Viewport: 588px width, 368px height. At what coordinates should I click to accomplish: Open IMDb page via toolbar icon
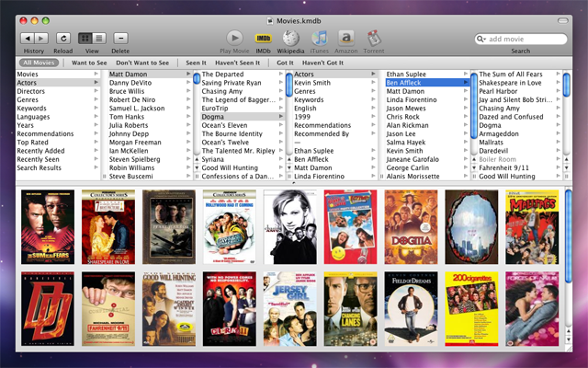[x=263, y=38]
